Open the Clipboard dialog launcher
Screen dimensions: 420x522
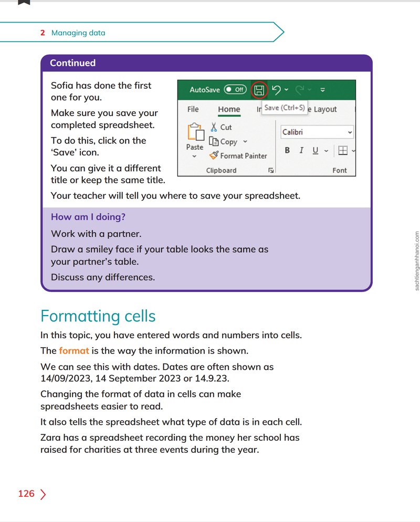click(271, 171)
